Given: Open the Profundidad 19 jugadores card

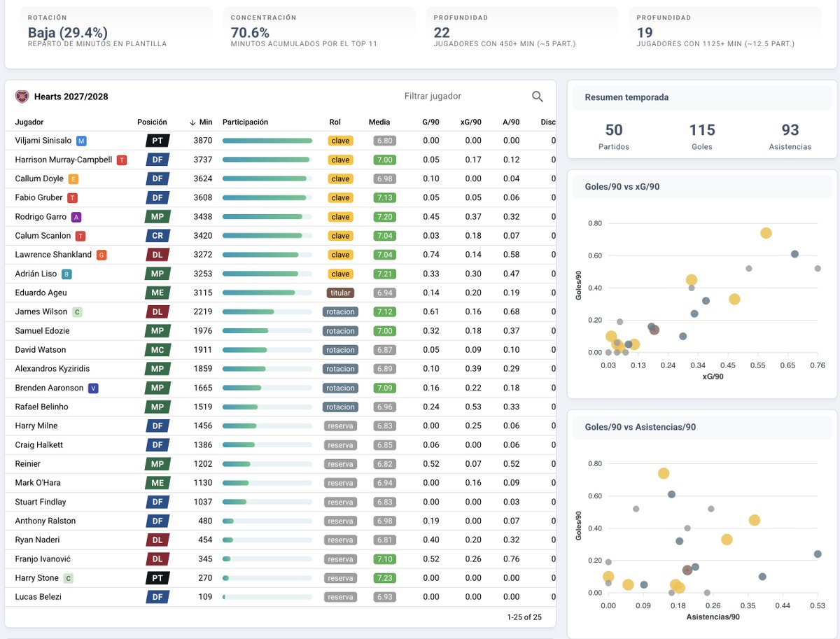Looking at the screenshot, I should click(725, 32).
